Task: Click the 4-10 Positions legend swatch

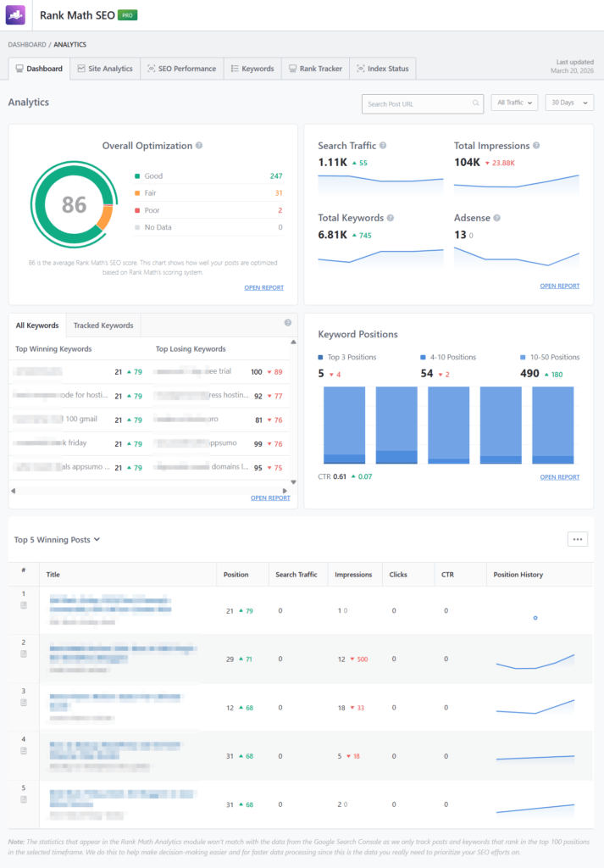Action: pos(423,358)
